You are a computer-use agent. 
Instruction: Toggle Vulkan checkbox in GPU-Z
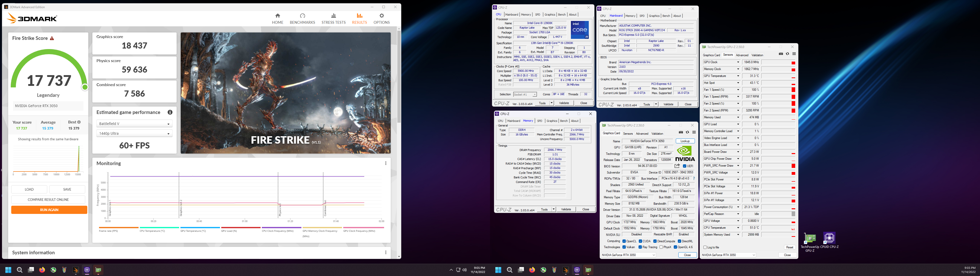(x=624, y=247)
